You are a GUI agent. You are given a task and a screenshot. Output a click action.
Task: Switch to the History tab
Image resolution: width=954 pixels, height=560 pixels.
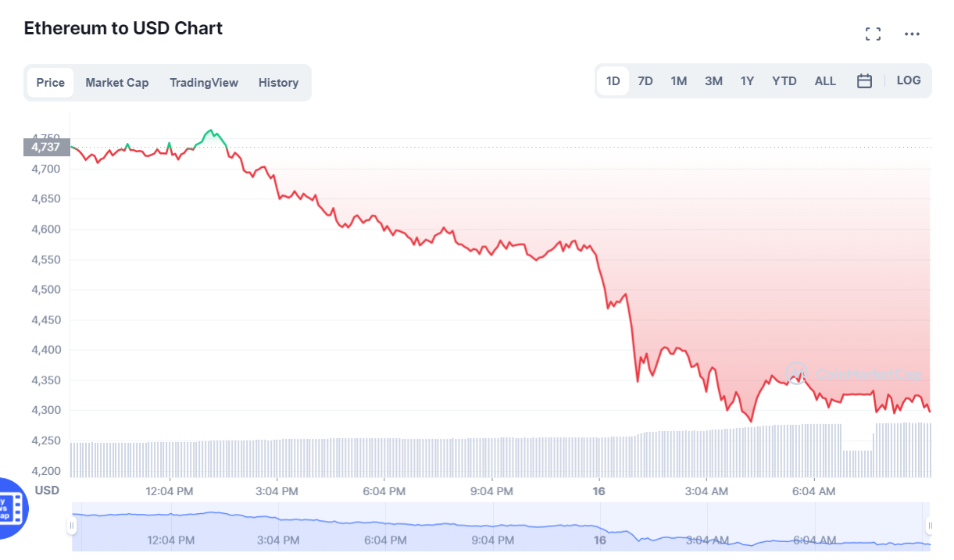278,82
